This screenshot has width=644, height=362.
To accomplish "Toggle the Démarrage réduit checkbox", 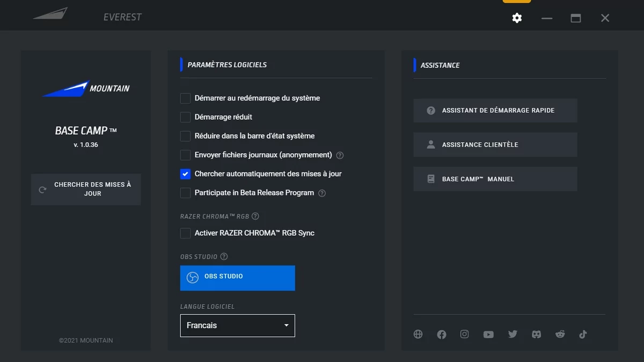I will coord(185,117).
